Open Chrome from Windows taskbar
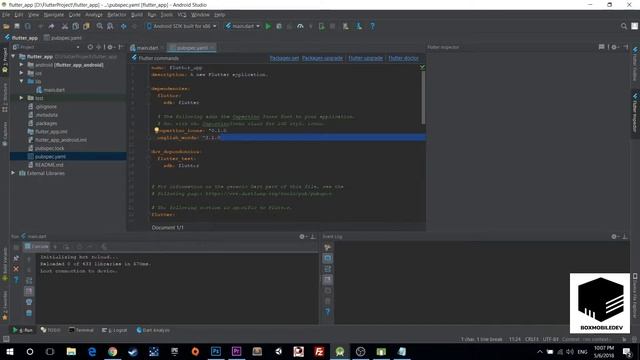 (112, 351)
